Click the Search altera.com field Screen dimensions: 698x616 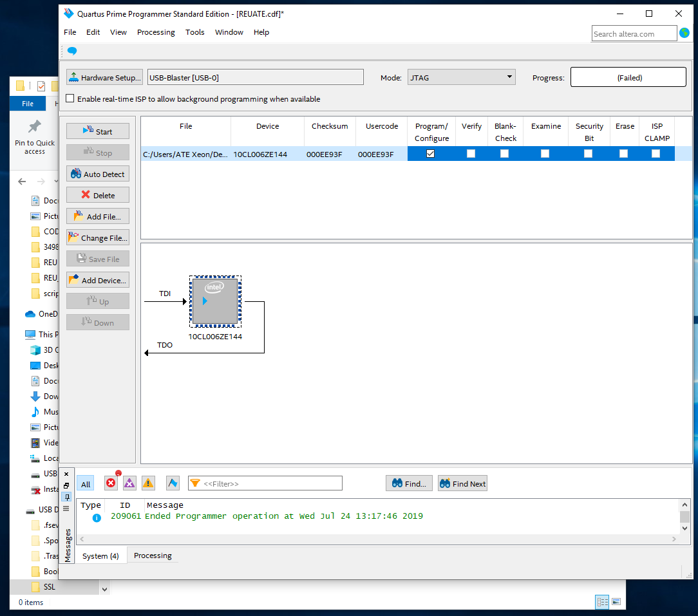pyautogui.click(x=634, y=34)
